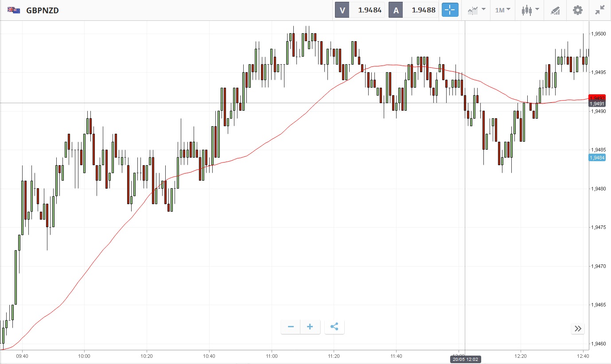Click the V sell button
611x364 pixels.
pos(342,10)
